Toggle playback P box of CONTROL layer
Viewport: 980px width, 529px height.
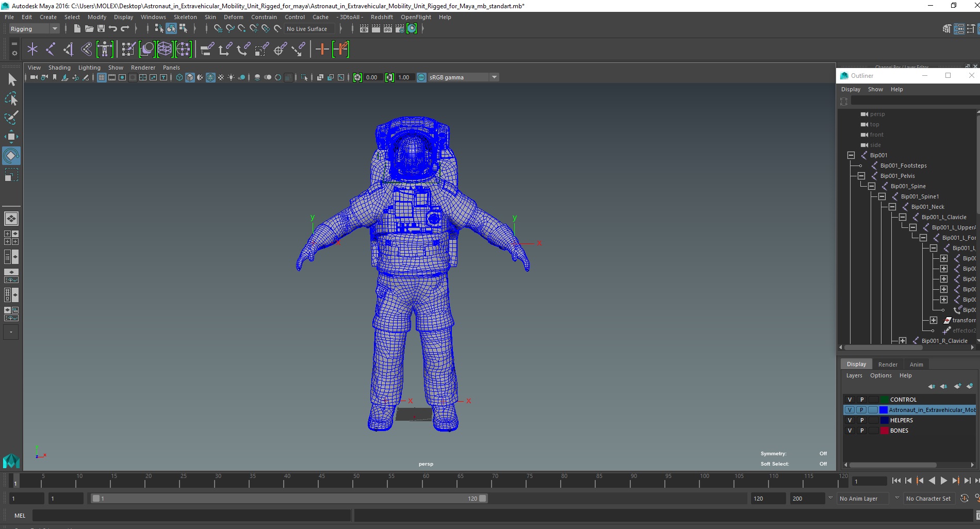pyautogui.click(x=862, y=400)
